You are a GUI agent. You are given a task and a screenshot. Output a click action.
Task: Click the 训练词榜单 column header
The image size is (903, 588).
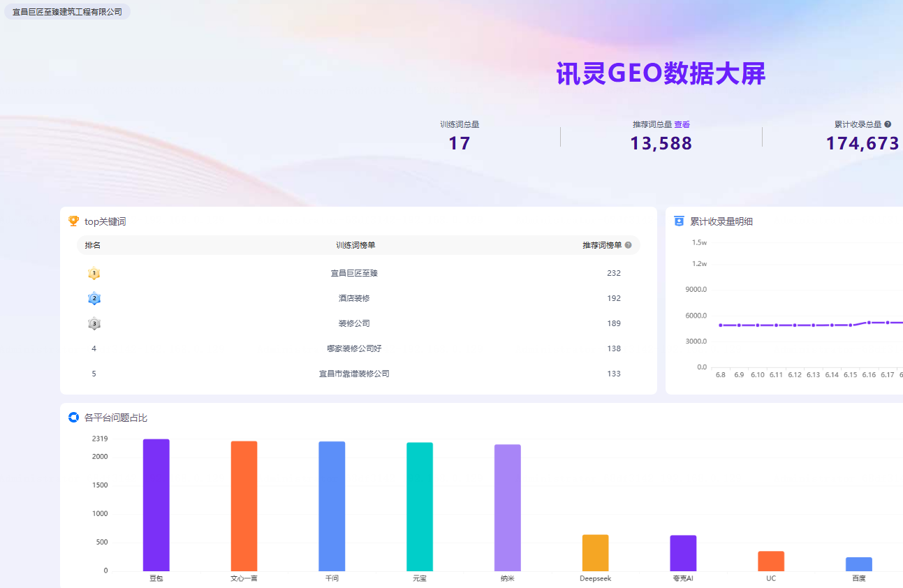click(355, 245)
